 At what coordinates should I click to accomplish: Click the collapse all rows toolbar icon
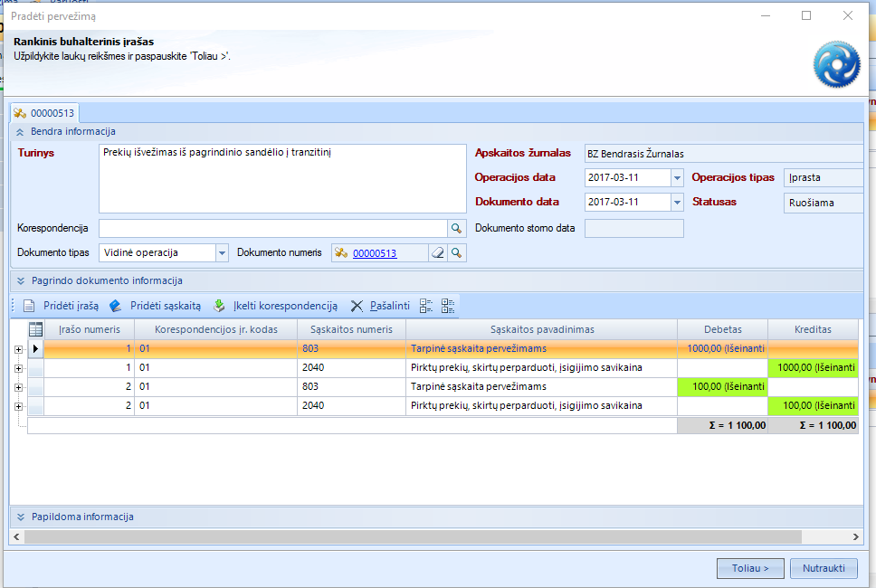(426, 306)
